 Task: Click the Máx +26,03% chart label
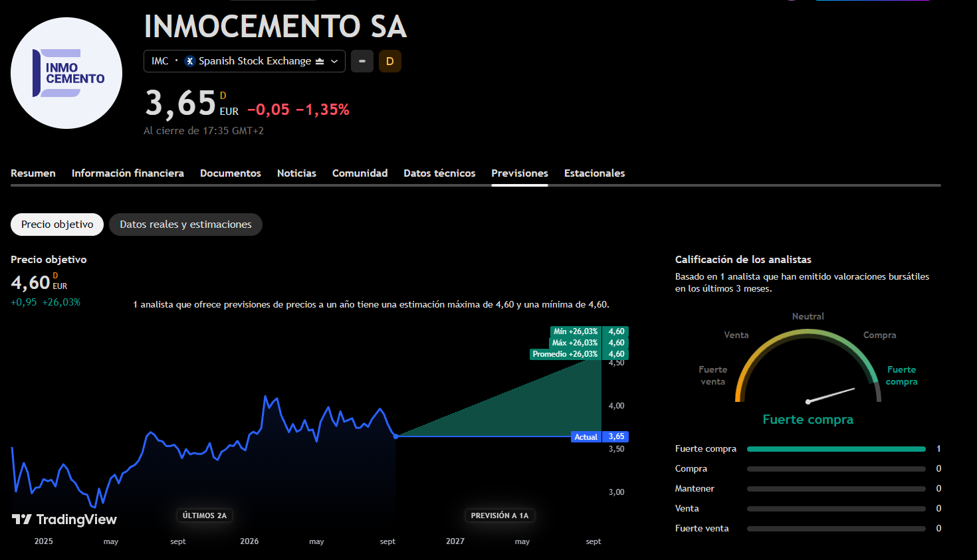point(575,343)
